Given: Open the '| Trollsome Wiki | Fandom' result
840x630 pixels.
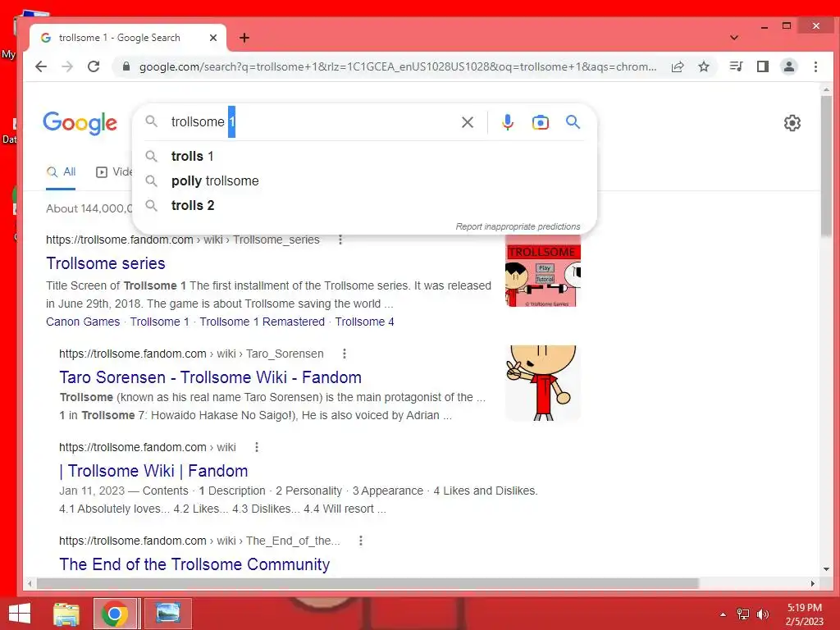Looking at the screenshot, I should pyautogui.click(x=153, y=471).
